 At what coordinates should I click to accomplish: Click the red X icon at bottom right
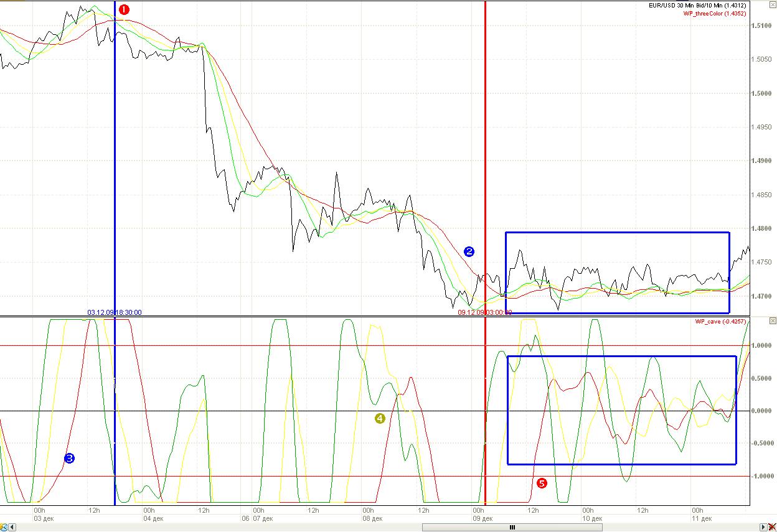pyautogui.click(x=772, y=527)
